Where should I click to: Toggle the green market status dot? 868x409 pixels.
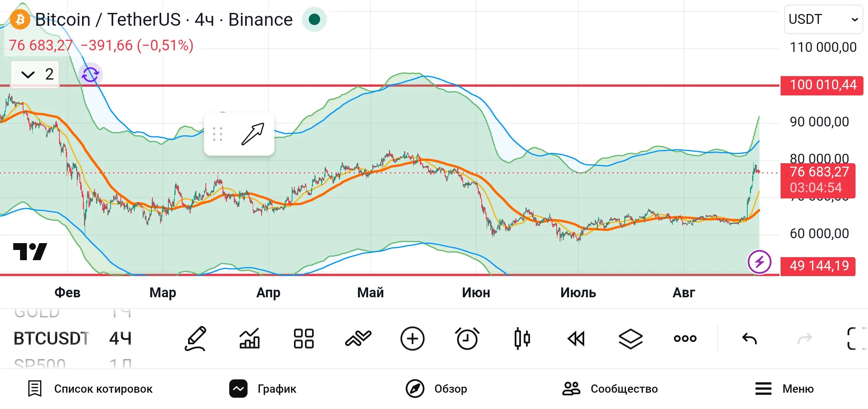coord(314,19)
